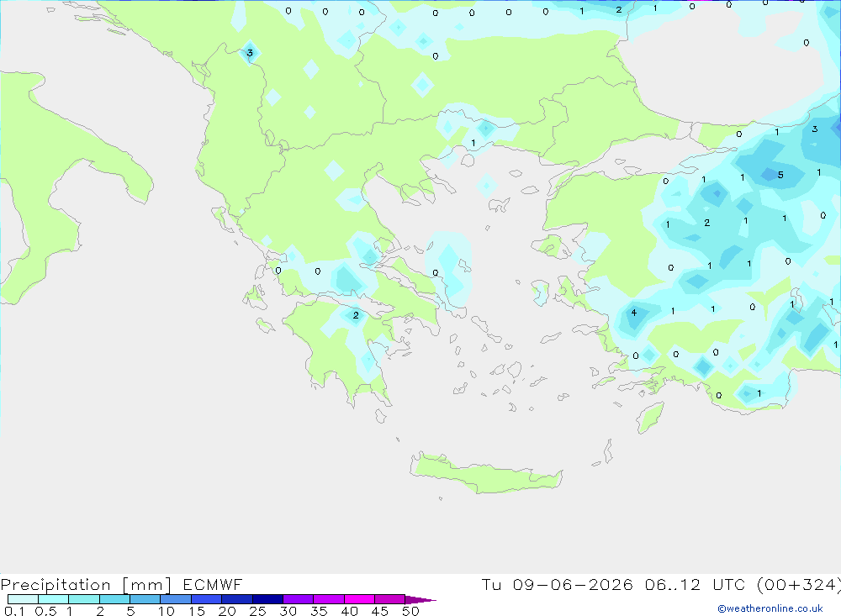Click the 10–15 mm legend swatch
Viewport: 841px width, 616px height.
[176, 599]
